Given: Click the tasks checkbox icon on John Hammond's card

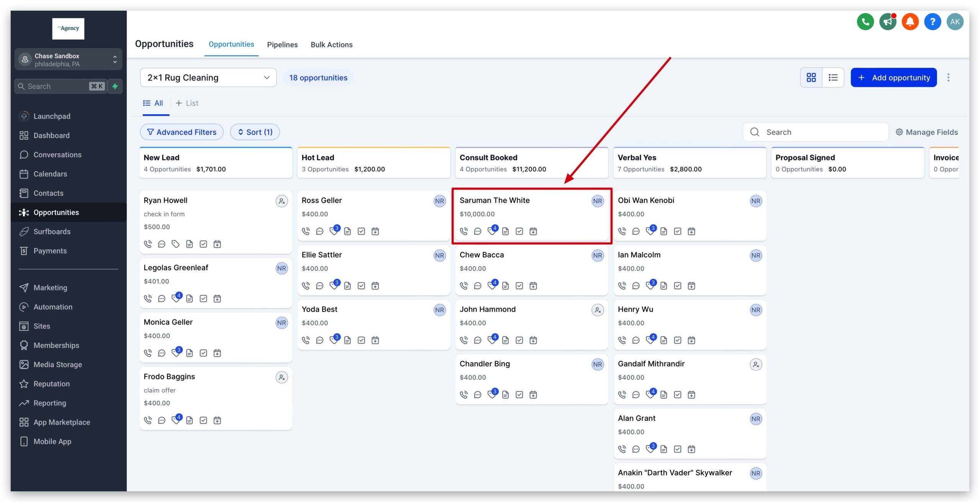Looking at the screenshot, I should [x=519, y=340].
